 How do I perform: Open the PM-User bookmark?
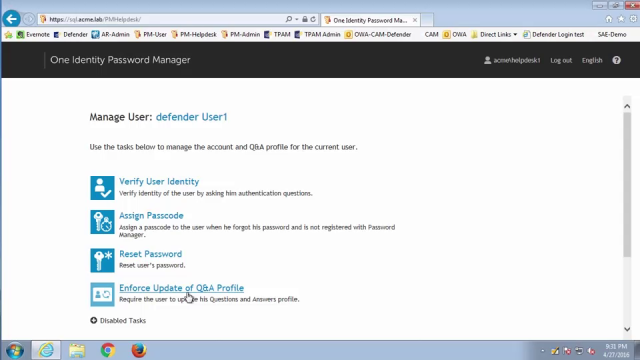click(151, 35)
